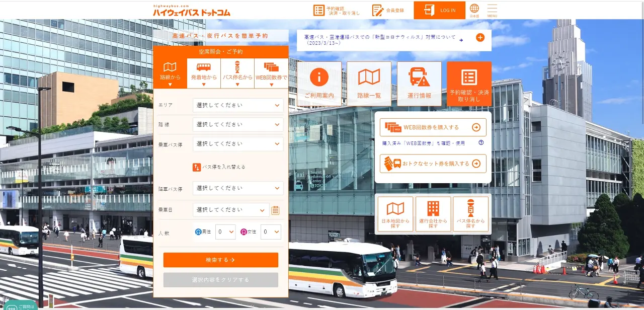Expand the coronavirus notice plus button
This screenshot has height=310, width=644.
[x=481, y=37]
